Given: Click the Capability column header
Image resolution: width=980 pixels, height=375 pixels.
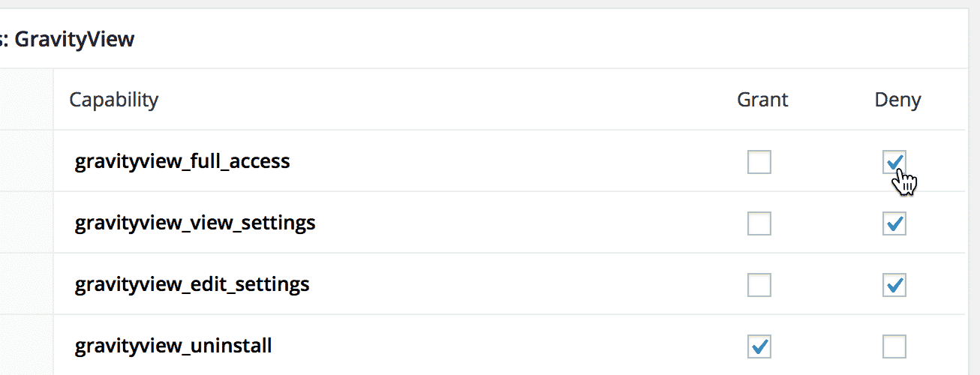Looking at the screenshot, I should coord(114,100).
